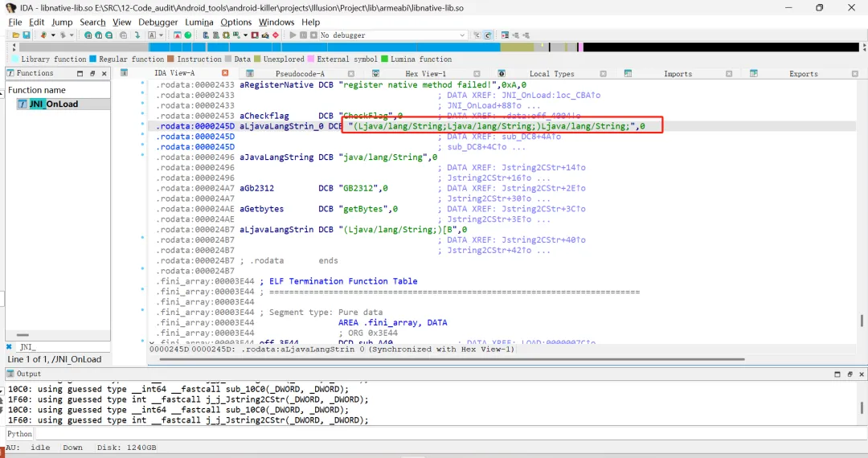Click the Open file toolbar icon
Screen dimensions: 868x458
pyautogui.click(x=15, y=35)
